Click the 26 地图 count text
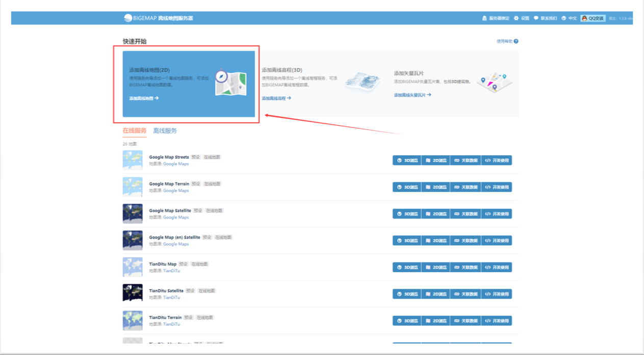Viewport: 644px width, 355px height. [x=130, y=144]
